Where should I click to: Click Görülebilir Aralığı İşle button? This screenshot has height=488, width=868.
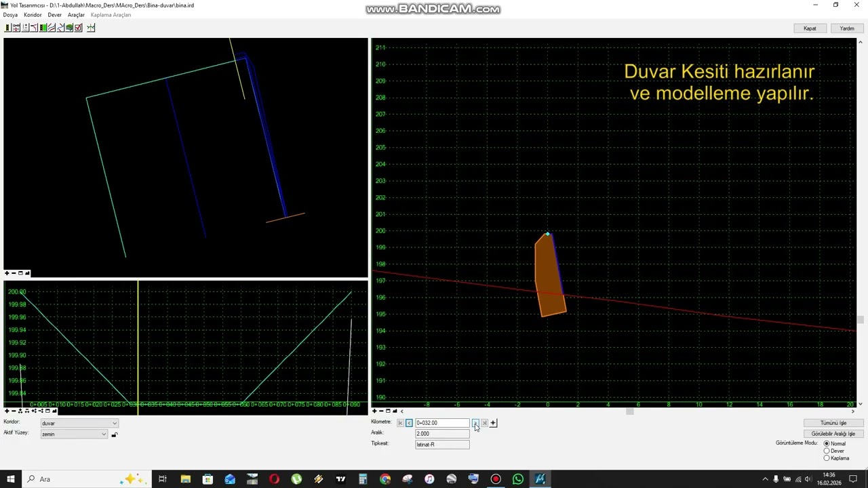[x=833, y=434]
